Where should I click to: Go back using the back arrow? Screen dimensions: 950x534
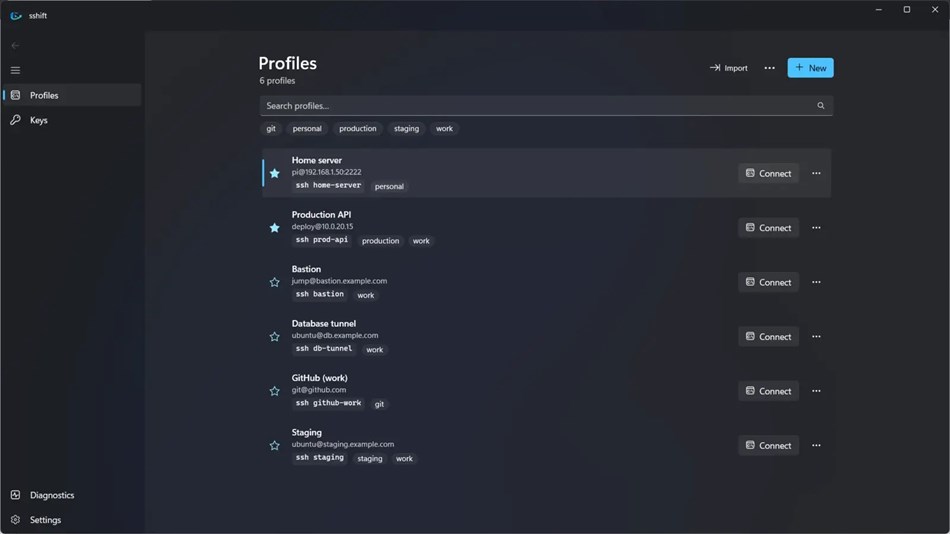tap(15, 45)
